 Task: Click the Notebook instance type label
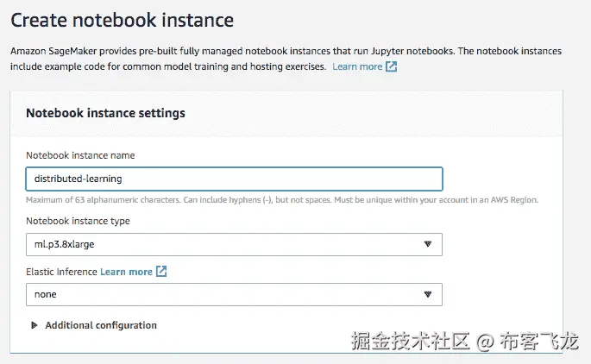pos(78,221)
